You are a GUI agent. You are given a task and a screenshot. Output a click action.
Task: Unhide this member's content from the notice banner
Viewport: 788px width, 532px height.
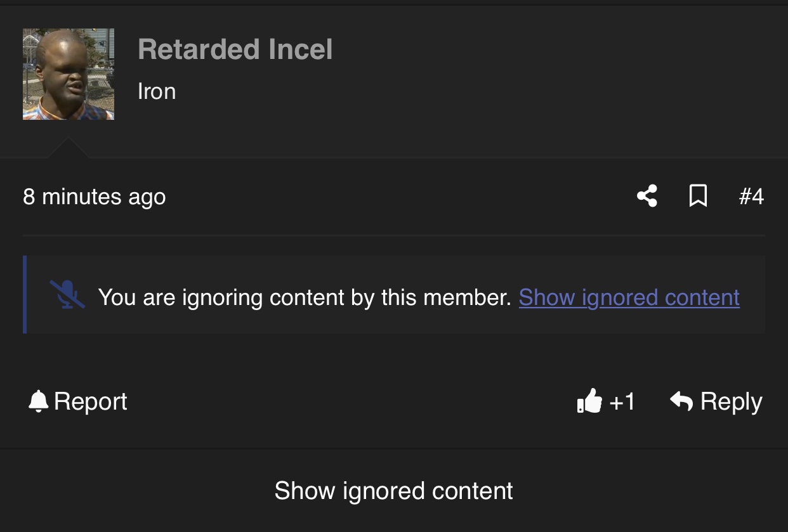(629, 297)
